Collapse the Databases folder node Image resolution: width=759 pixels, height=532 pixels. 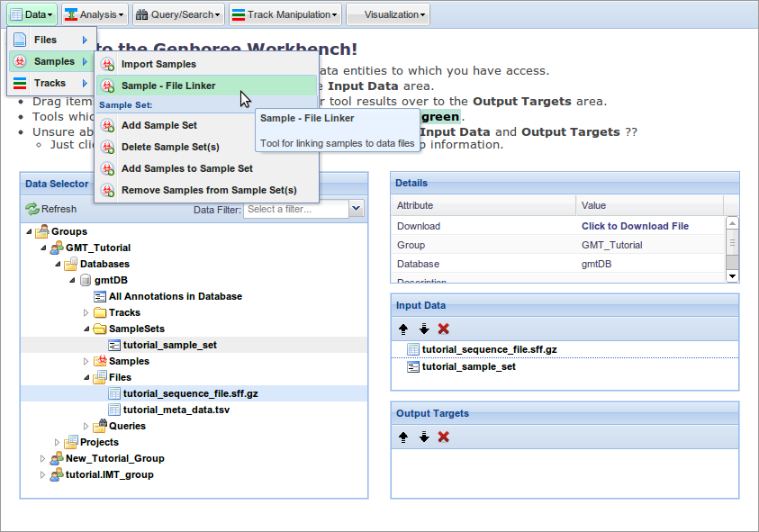point(59,265)
